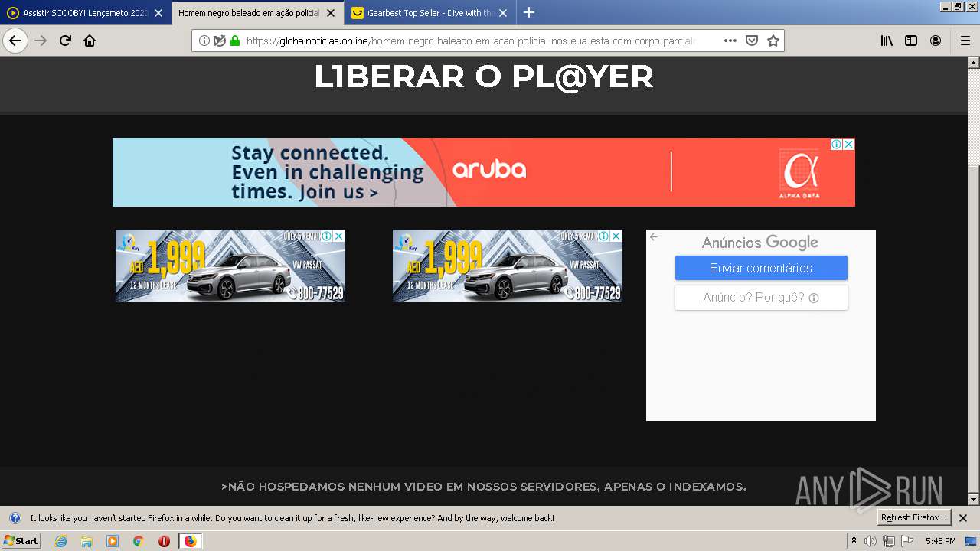
Task: Open the middle VW Passat ad
Action: 508,266
